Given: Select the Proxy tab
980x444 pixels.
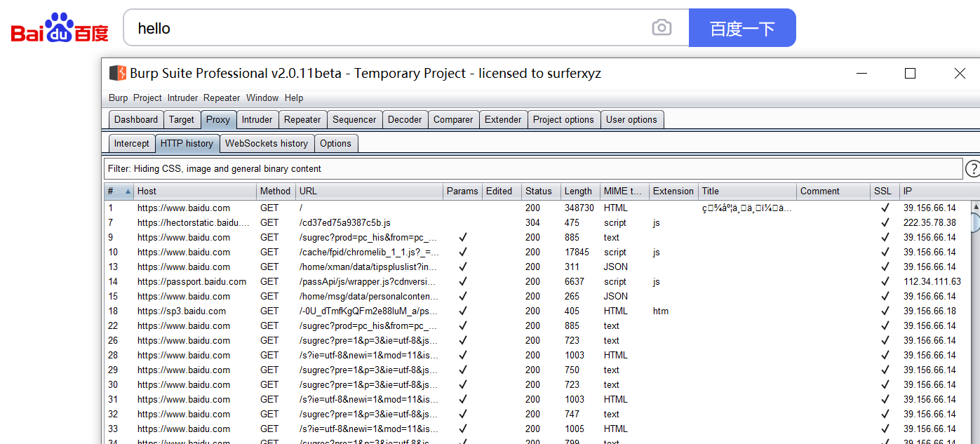Looking at the screenshot, I should click(218, 120).
